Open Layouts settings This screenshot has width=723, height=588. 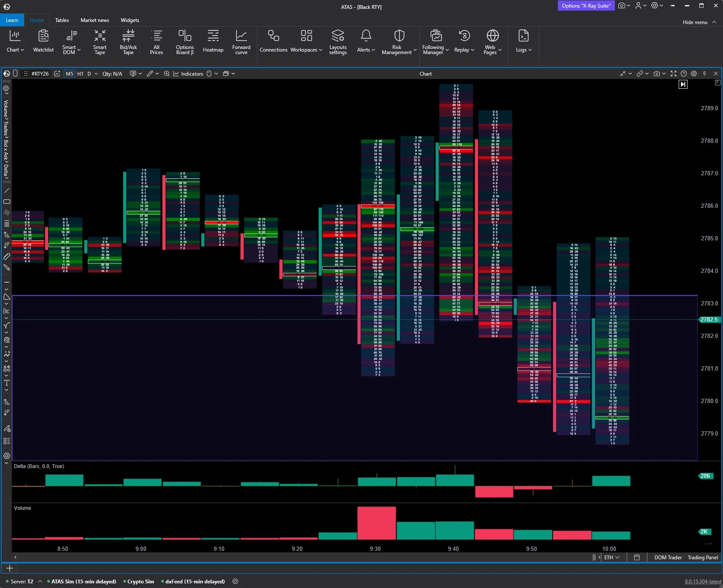tap(338, 41)
